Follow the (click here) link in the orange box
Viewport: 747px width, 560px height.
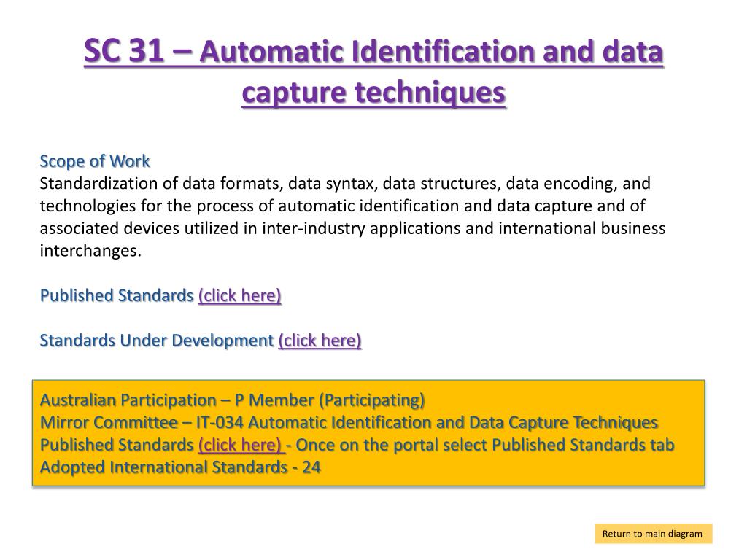241,445
